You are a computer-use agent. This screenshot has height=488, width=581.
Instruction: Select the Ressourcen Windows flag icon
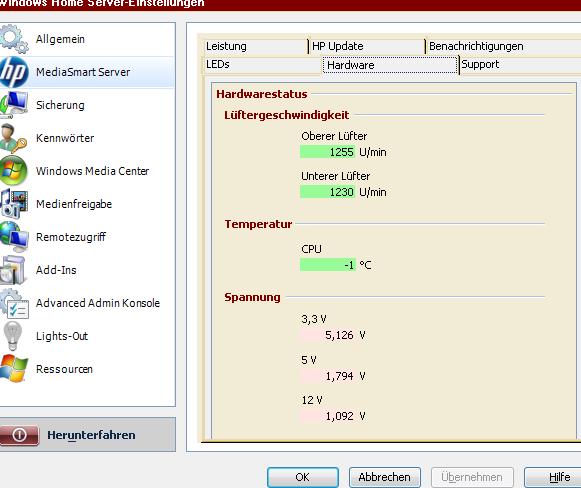(x=14, y=368)
